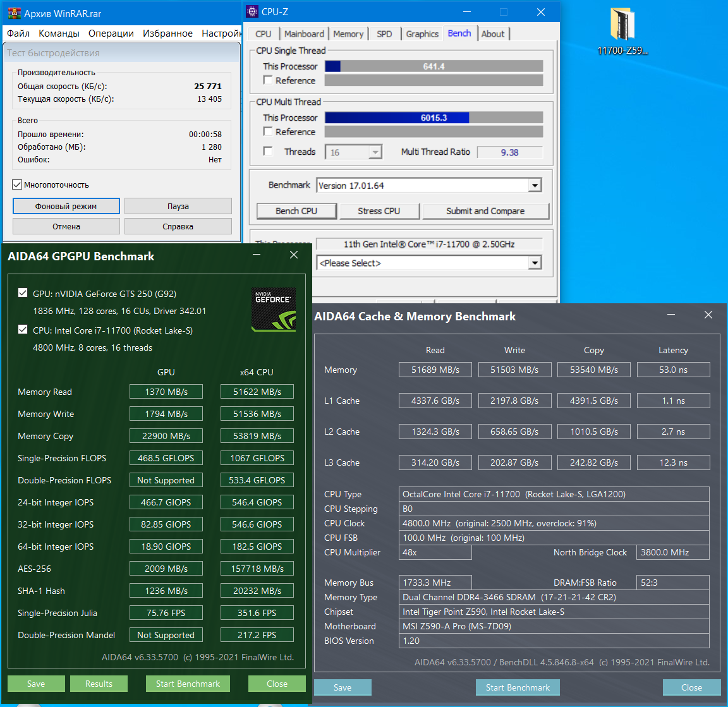Screen dimensions: 728x707
Task: Click Close button in Cache & Memory Benchmark
Action: click(x=692, y=687)
